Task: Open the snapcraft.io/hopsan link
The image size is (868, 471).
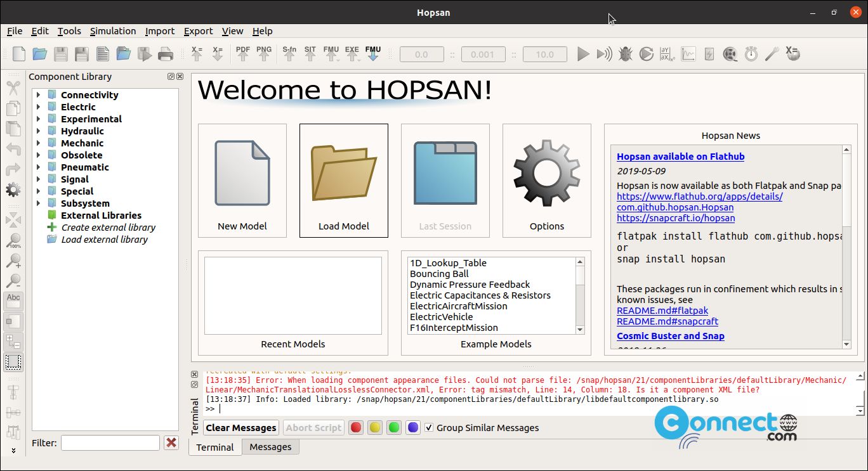Action: [x=676, y=218]
